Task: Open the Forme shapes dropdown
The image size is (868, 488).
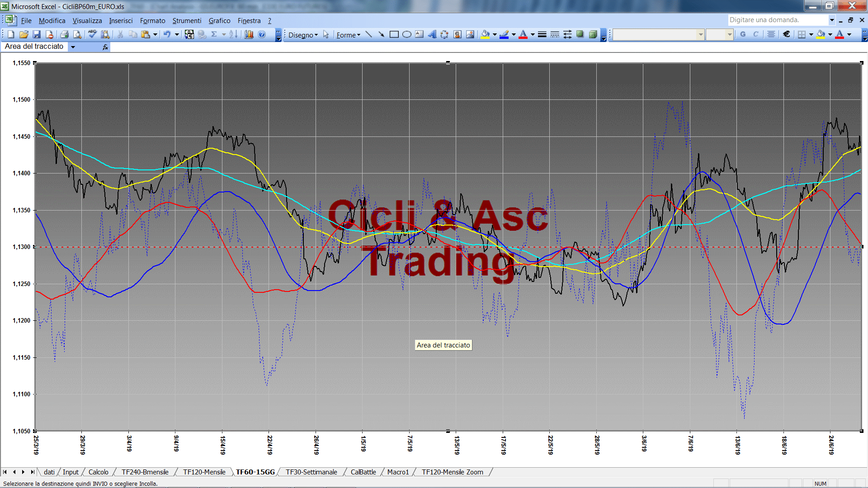Action: coord(348,35)
